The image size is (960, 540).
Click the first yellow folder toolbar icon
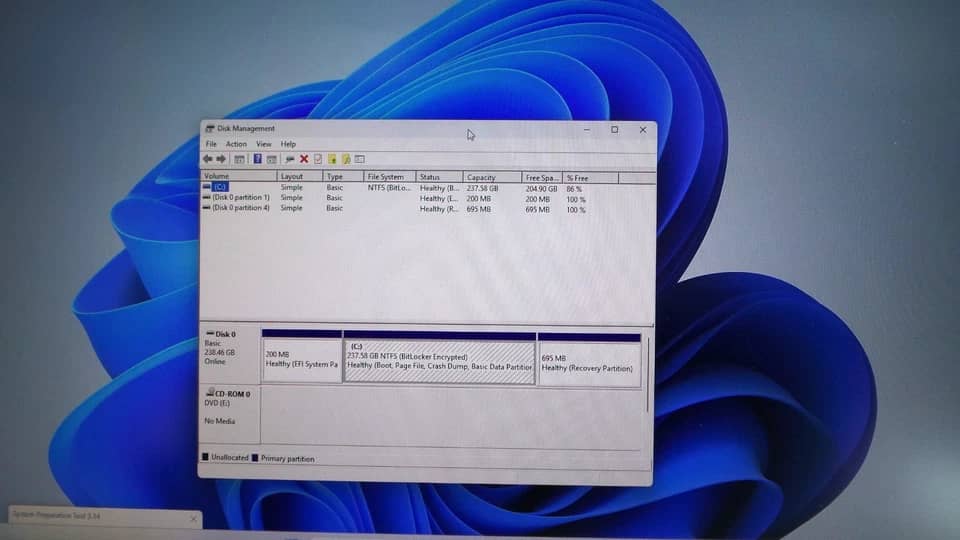tap(332, 159)
